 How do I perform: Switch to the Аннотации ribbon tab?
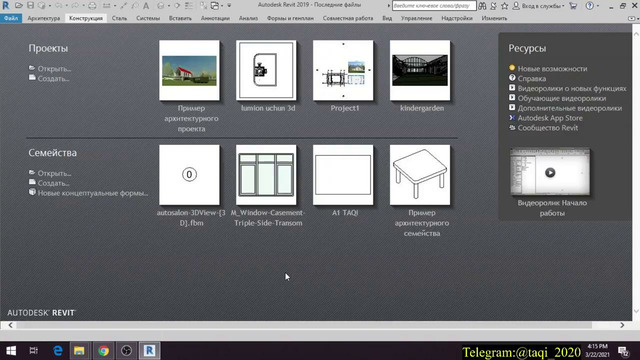click(215, 18)
